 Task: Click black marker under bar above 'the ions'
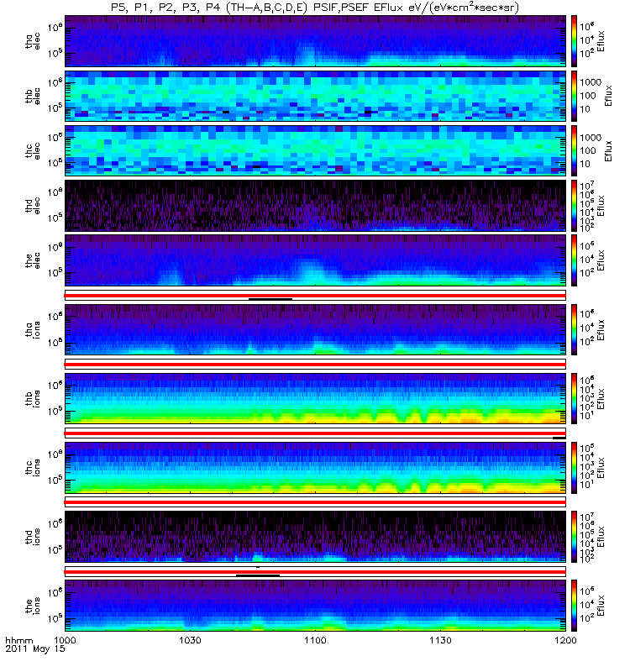tap(258, 575)
